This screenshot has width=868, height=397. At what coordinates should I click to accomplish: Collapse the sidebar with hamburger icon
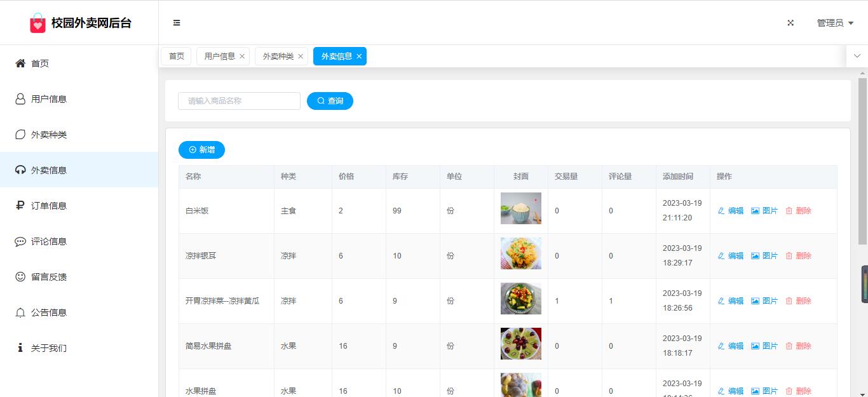(x=177, y=23)
